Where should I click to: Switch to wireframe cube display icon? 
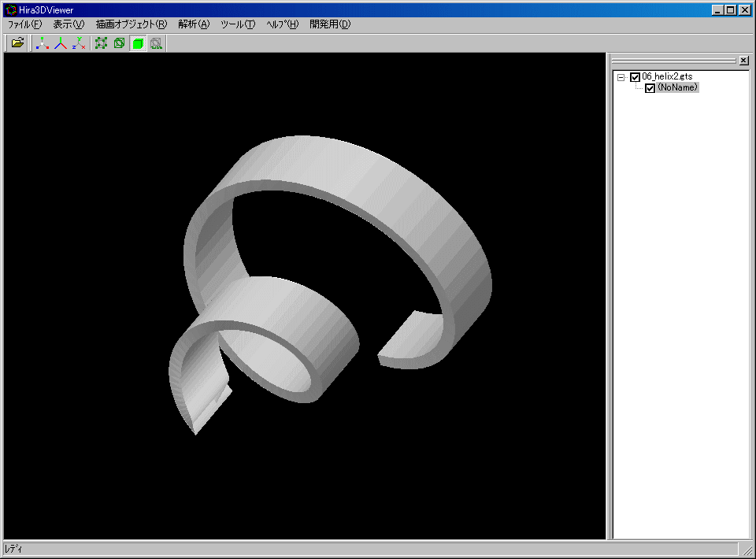(x=119, y=43)
